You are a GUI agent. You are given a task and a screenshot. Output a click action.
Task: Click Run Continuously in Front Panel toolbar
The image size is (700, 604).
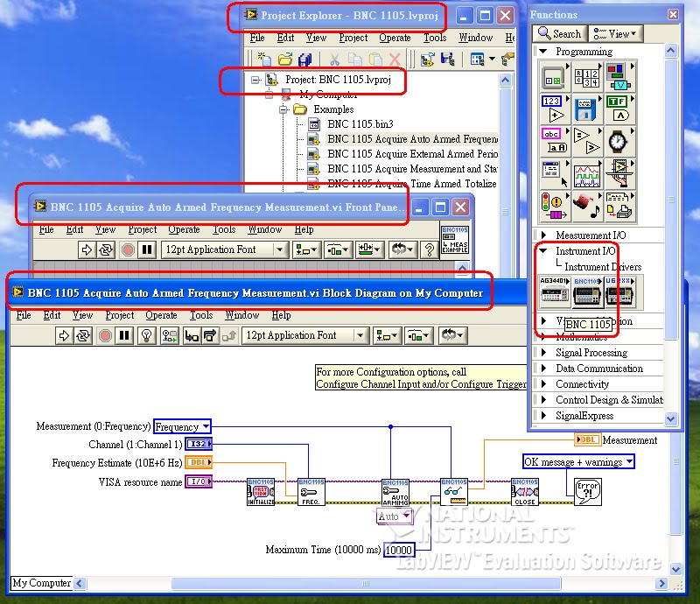click(106, 249)
